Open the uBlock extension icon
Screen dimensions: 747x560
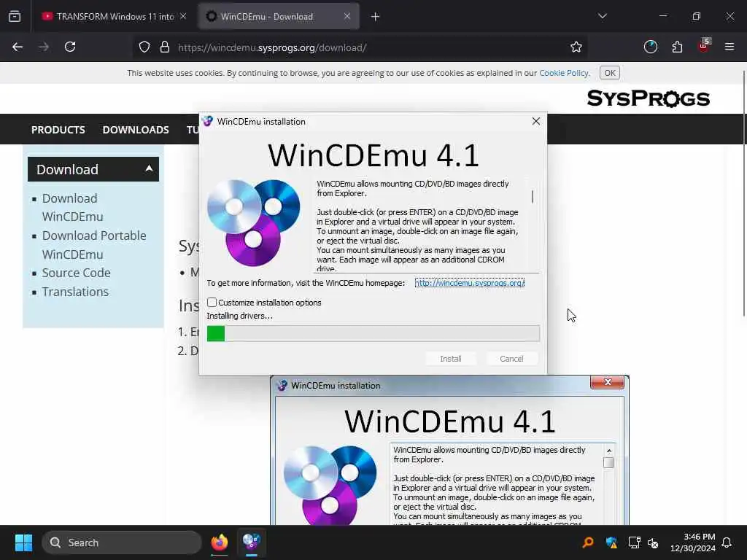pos(704,46)
